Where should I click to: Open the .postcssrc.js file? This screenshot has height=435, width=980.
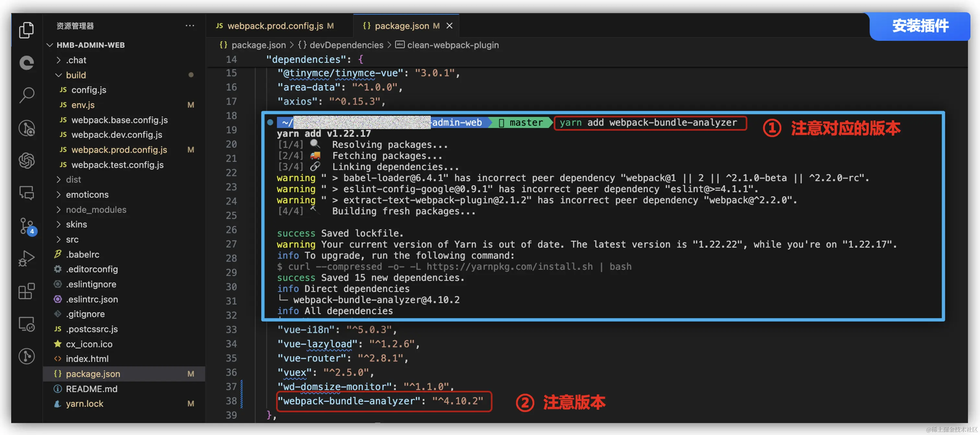click(x=91, y=329)
